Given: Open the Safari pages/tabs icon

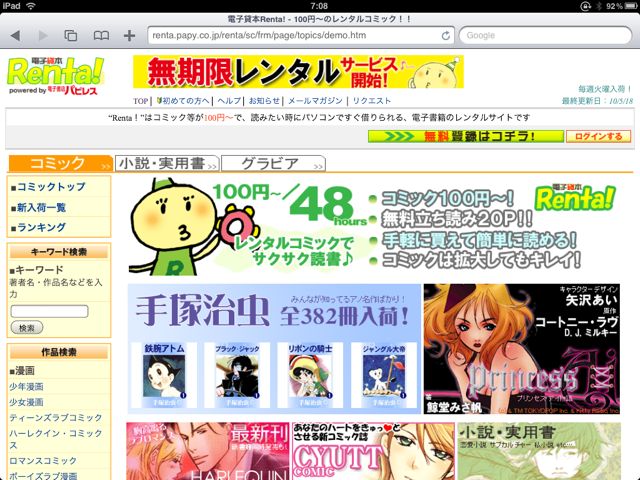Looking at the screenshot, I should [x=71, y=36].
